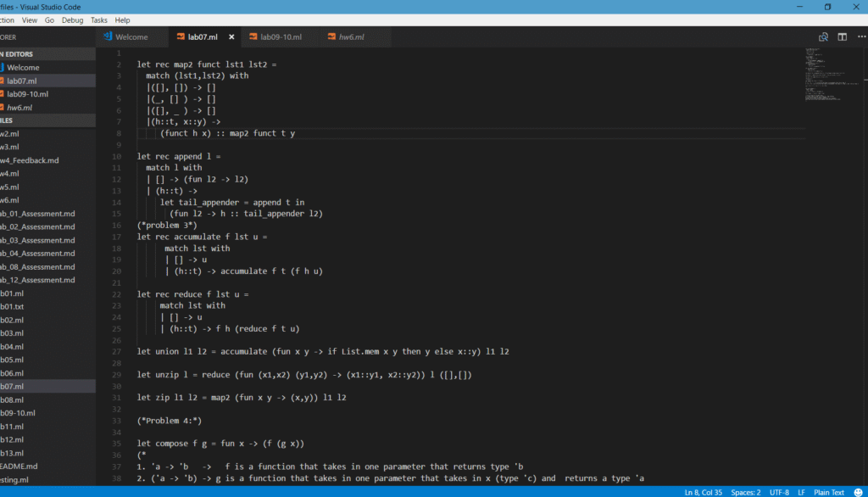Image resolution: width=868 pixels, height=497 pixels.
Task: Select Welcome in Open Editors list
Action: (47, 68)
